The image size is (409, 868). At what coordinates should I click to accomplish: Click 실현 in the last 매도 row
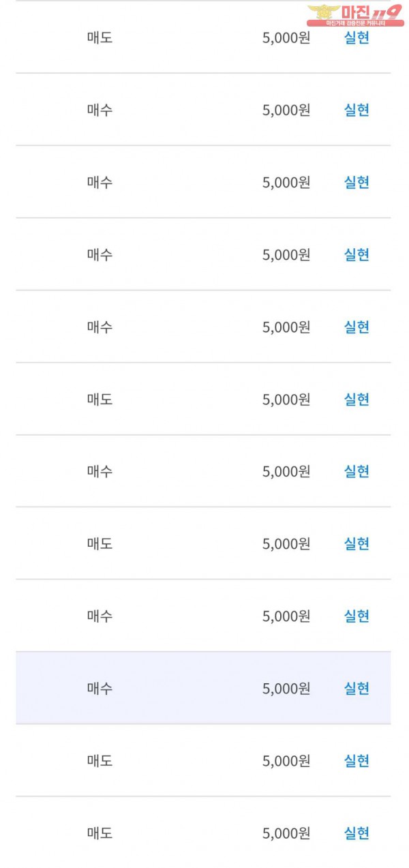pyautogui.click(x=357, y=833)
